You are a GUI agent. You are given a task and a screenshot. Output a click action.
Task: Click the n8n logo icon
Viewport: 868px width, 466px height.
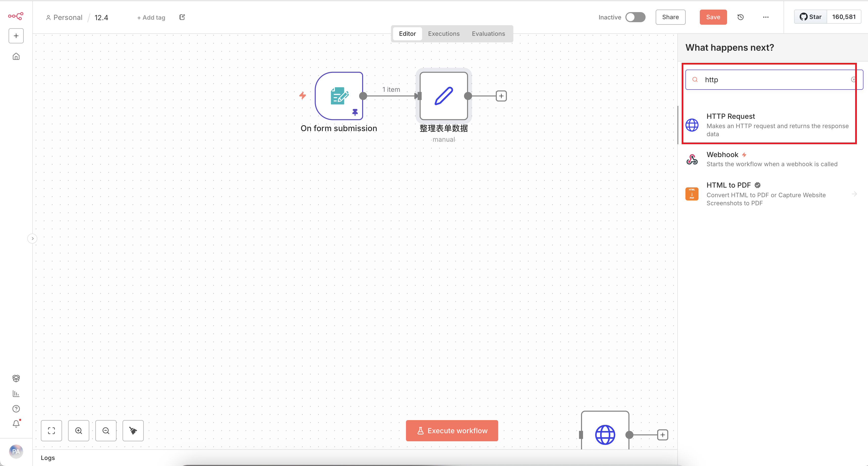[x=16, y=16]
